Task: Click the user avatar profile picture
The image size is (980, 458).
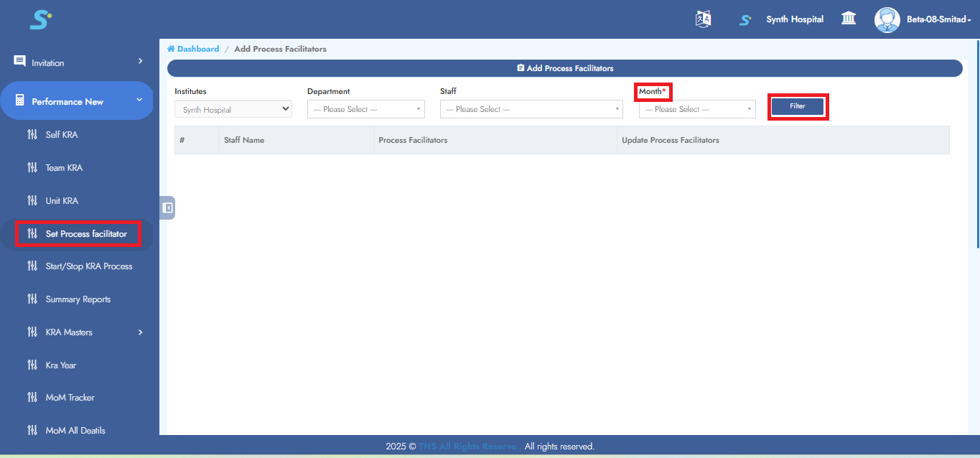Action: coord(887,19)
